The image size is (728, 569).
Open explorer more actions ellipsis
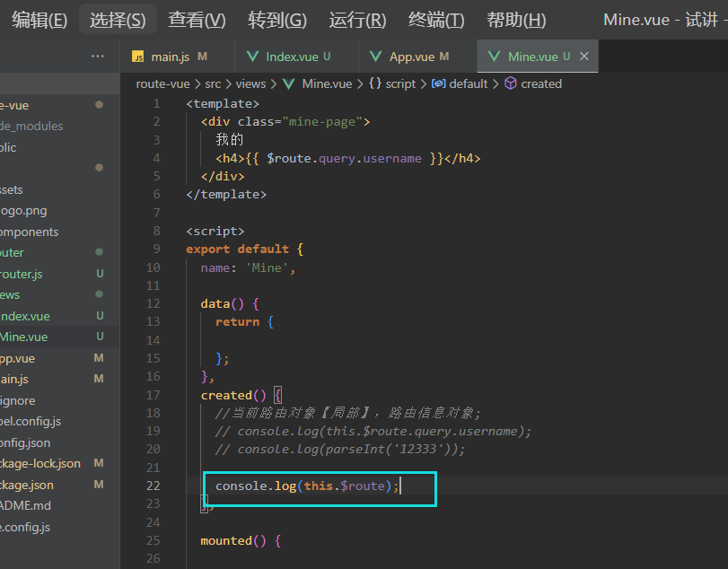pos(98,57)
